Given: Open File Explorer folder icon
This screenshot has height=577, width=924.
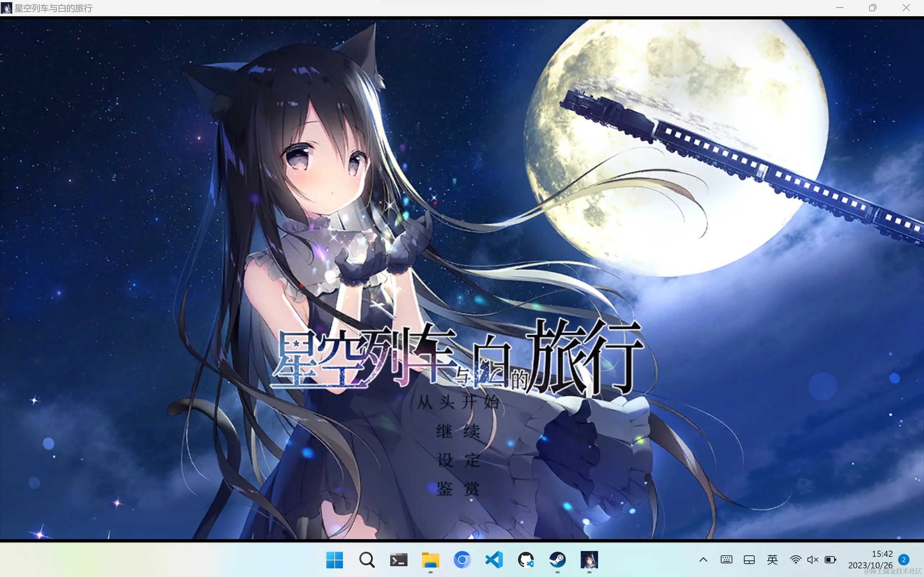Looking at the screenshot, I should 430,560.
